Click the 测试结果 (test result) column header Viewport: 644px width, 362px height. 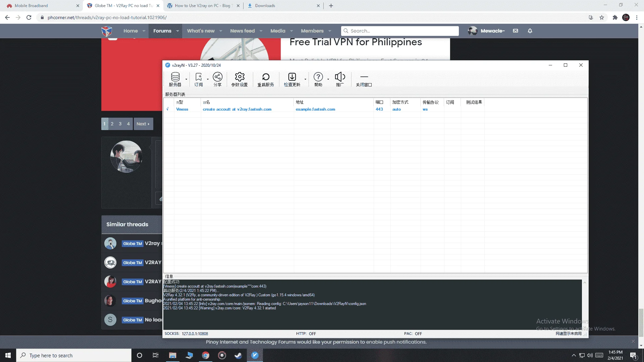click(x=473, y=102)
